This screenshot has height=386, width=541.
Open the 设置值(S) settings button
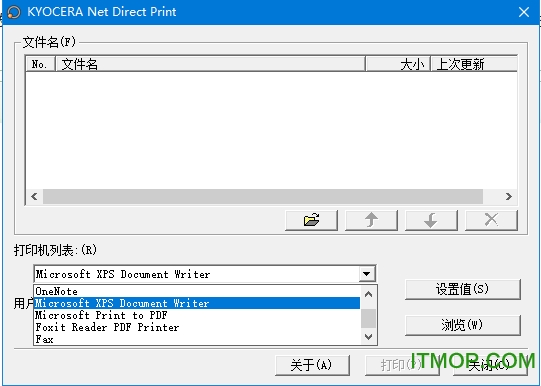[x=462, y=289]
